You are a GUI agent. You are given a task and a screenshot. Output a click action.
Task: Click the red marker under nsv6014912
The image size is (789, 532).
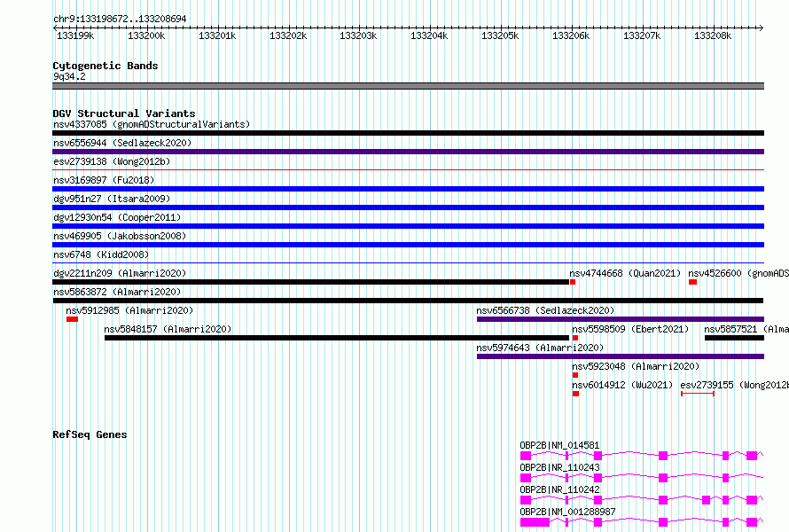[x=575, y=394]
